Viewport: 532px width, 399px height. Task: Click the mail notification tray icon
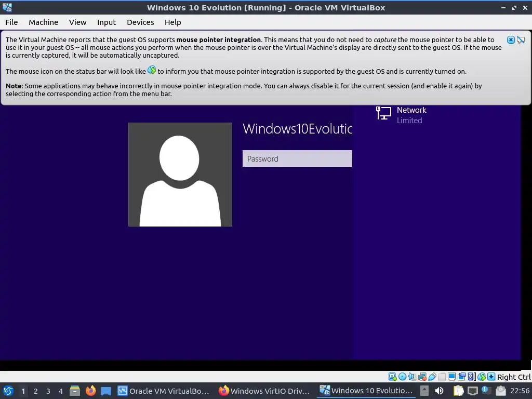click(500, 391)
